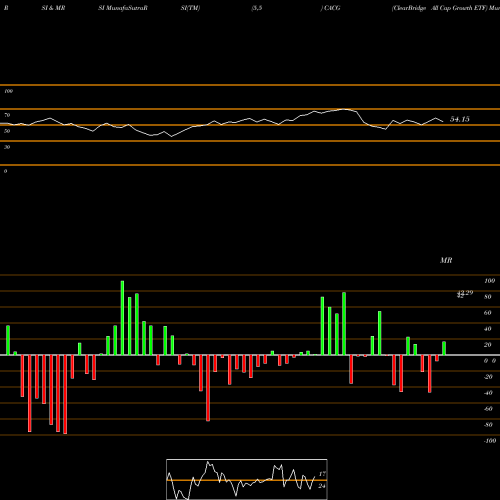500x500 pixels.
Task: Click the 80 label on MR axis
Action: pyautogui.click(x=488, y=297)
